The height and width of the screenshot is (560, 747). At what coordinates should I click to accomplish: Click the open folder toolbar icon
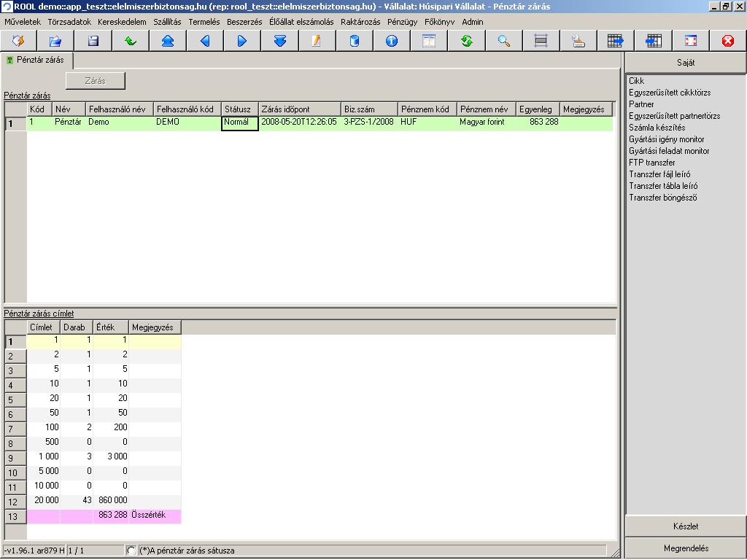tap(55, 41)
